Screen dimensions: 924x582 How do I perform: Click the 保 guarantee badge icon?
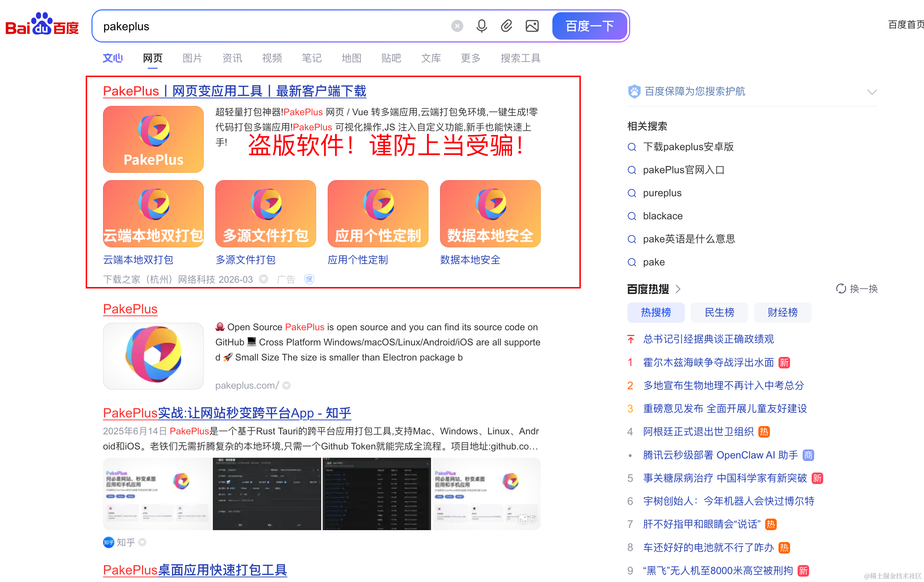tap(309, 279)
